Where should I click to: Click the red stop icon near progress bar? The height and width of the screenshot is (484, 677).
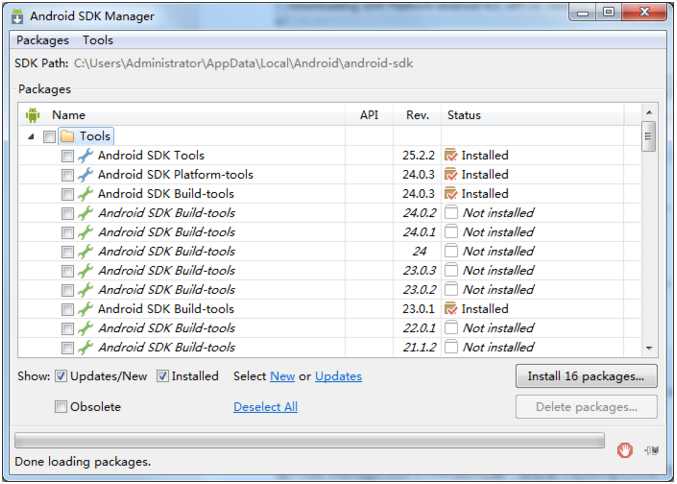(625, 450)
